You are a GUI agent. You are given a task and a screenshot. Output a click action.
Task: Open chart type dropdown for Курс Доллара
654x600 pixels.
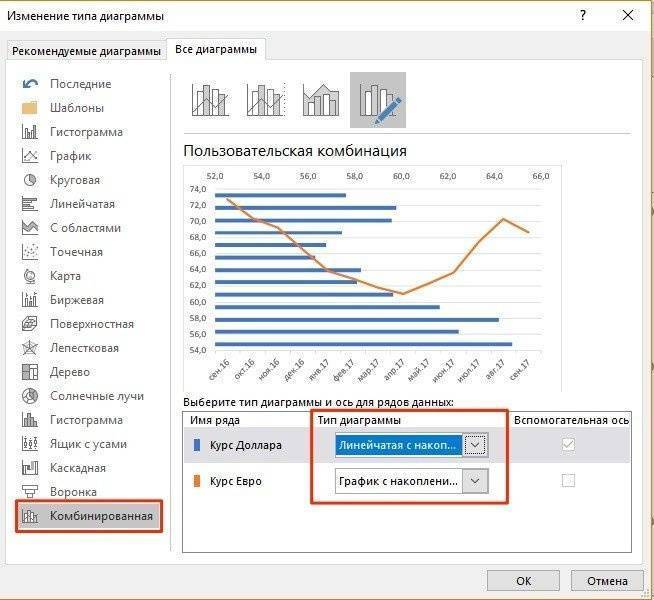(x=475, y=445)
